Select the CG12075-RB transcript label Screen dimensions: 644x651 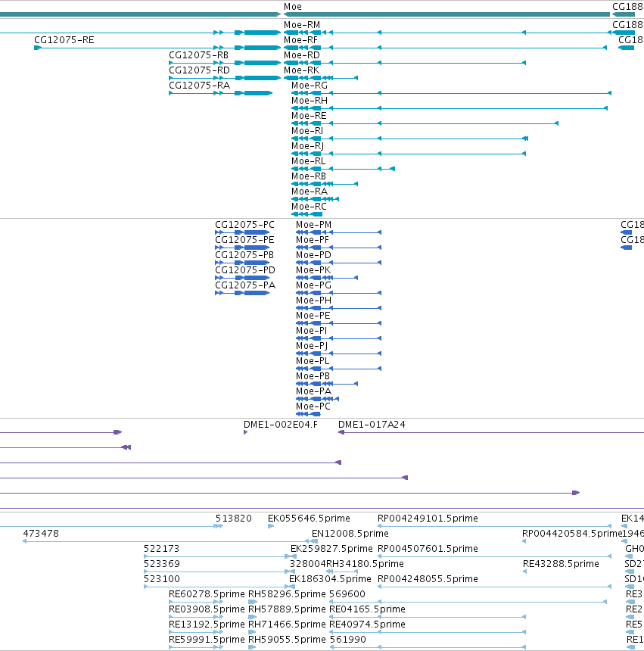(199, 55)
